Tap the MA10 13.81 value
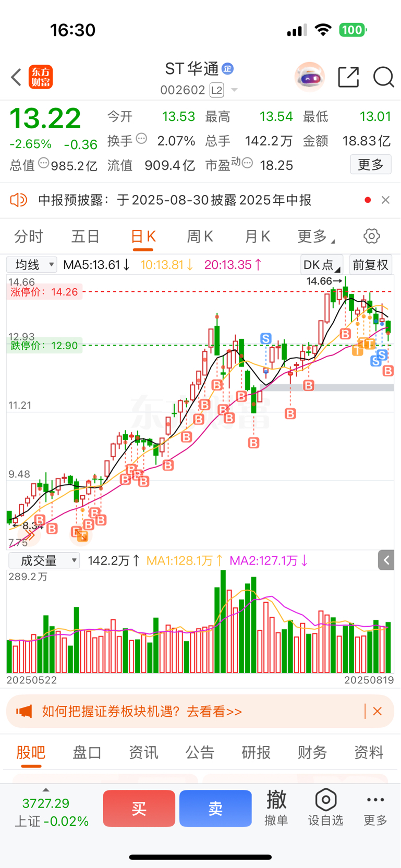Viewport: 401px width, 868px height. point(167,265)
